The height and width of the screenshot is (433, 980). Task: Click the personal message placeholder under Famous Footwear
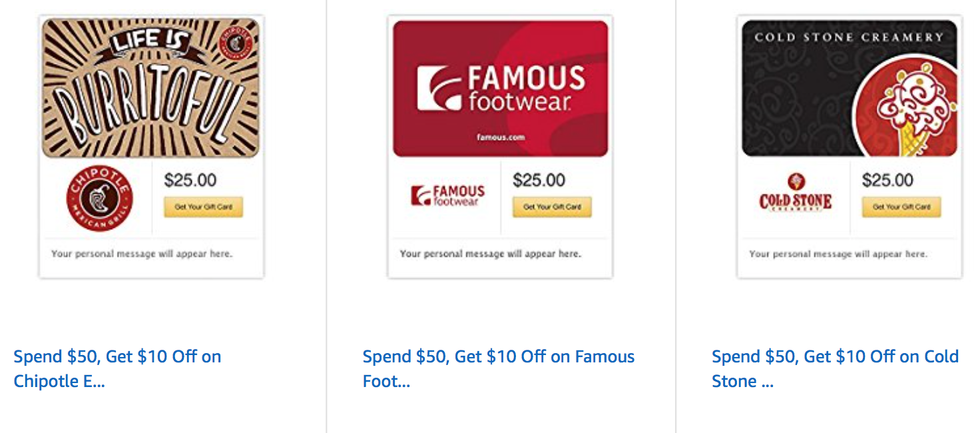492,254
